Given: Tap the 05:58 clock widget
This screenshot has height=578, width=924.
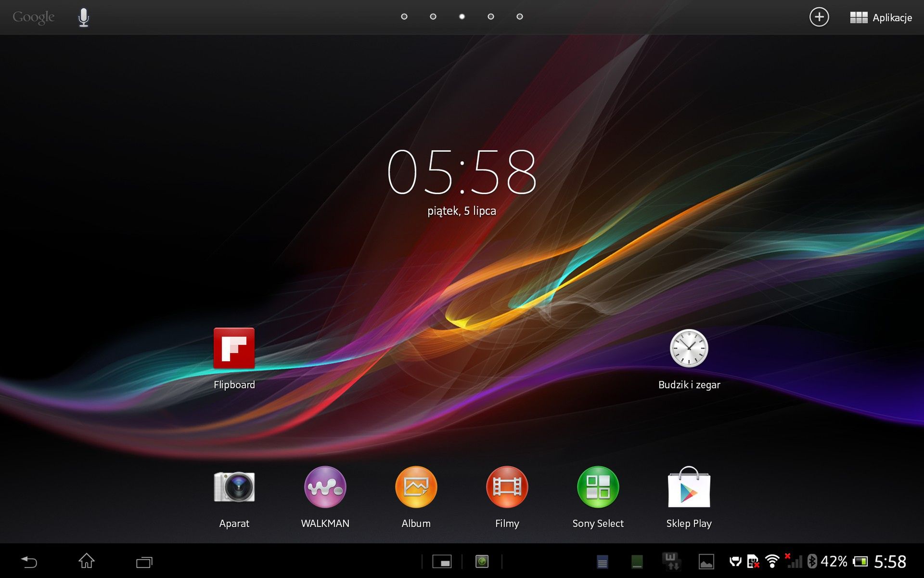Looking at the screenshot, I should (x=462, y=172).
